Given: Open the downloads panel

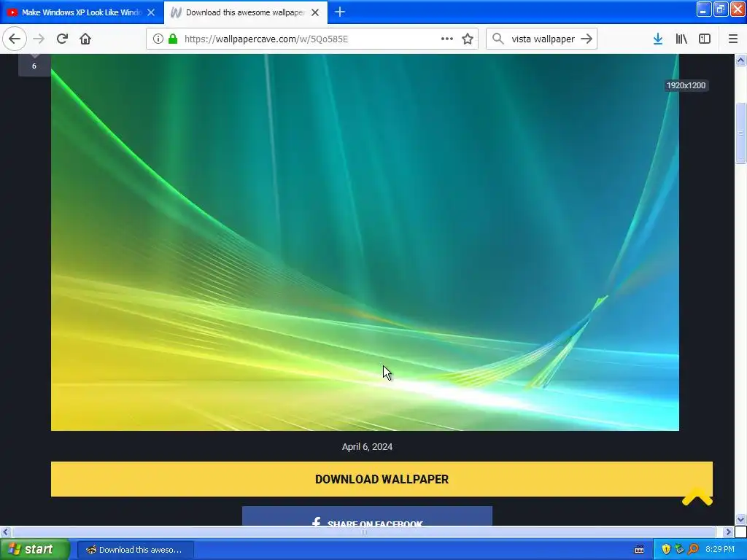Looking at the screenshot, I should (658, 39).
